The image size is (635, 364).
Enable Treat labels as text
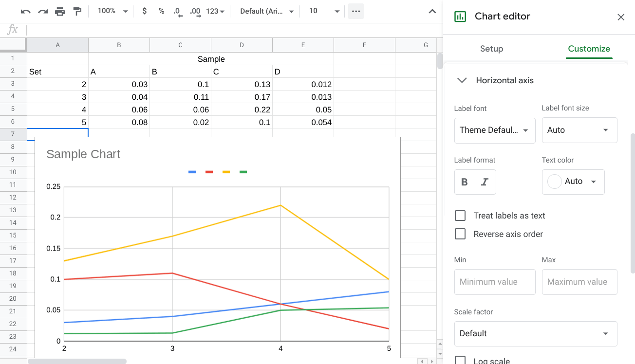460,215
